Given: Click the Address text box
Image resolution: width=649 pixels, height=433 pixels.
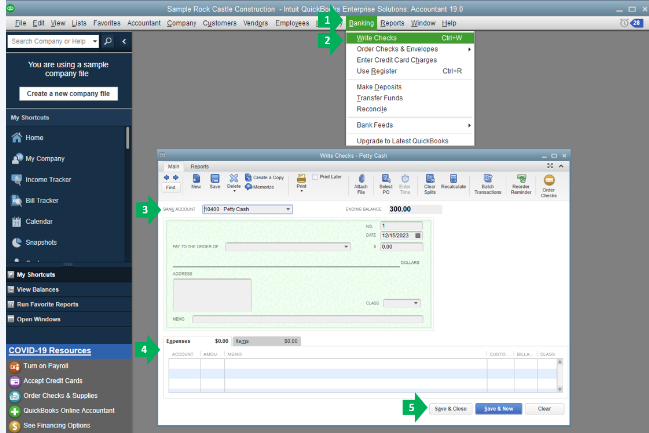Looking at the screenshot, I should 212,295.
